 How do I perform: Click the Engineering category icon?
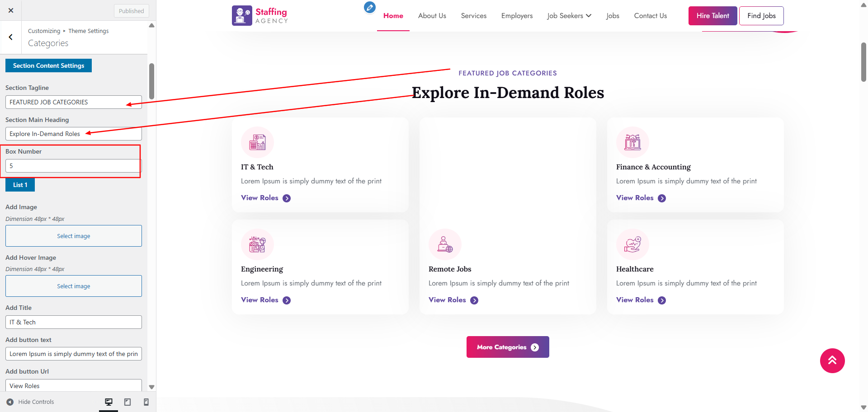(257, 244)
